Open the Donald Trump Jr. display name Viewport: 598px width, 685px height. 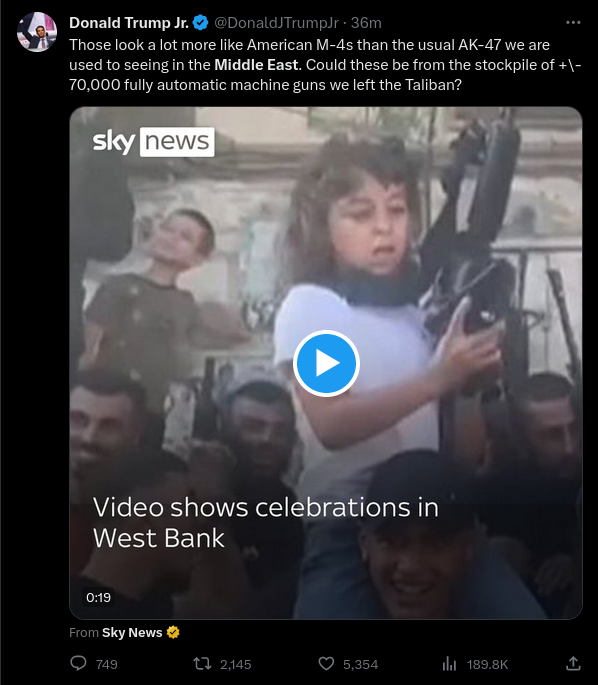[x=129, y=23]
